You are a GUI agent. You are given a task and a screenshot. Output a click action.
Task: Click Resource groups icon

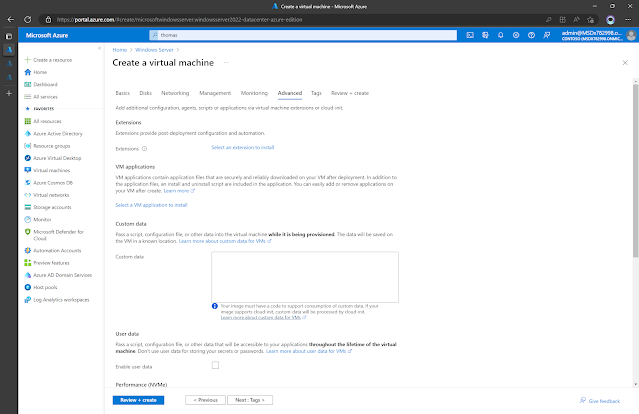click(x=27, y=145)
